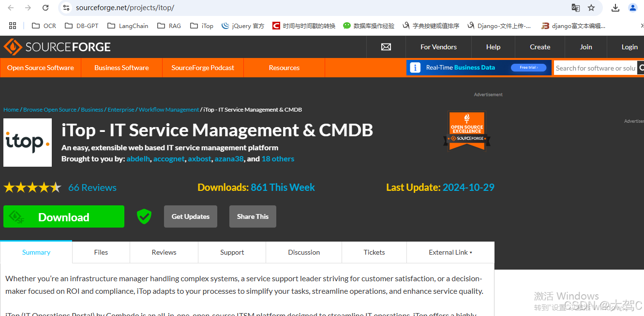Click the Share This button
The image size is (644, 316).
coord(253,216)
